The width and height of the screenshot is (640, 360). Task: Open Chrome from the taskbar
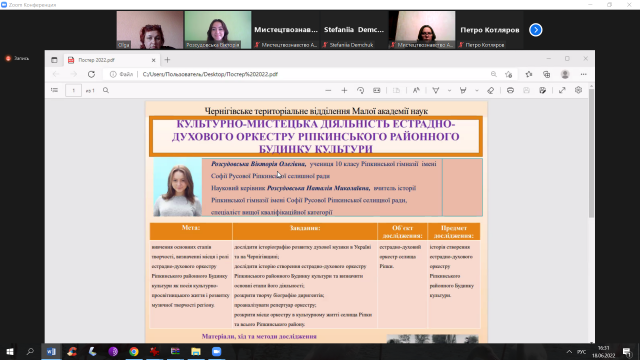[134, 351]
